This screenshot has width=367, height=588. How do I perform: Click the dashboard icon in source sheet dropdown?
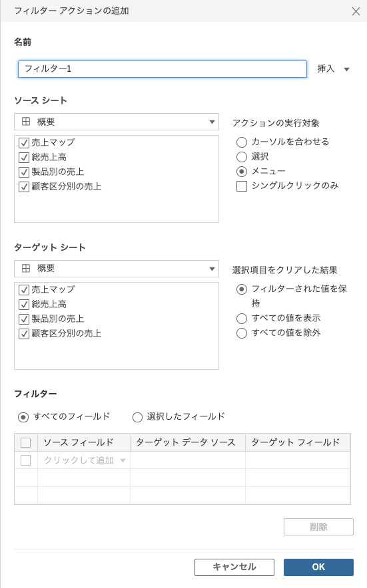26,122
